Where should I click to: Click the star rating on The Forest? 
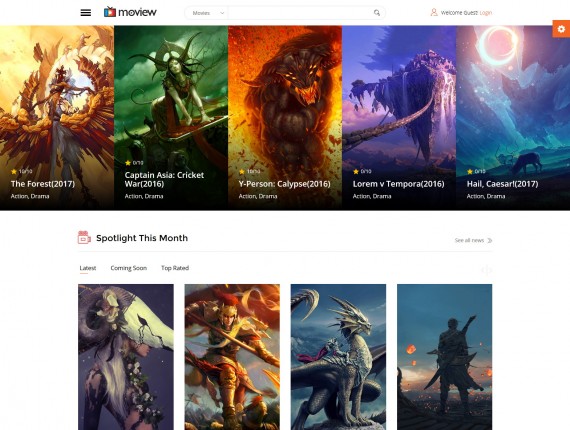[x=21, y=171]
